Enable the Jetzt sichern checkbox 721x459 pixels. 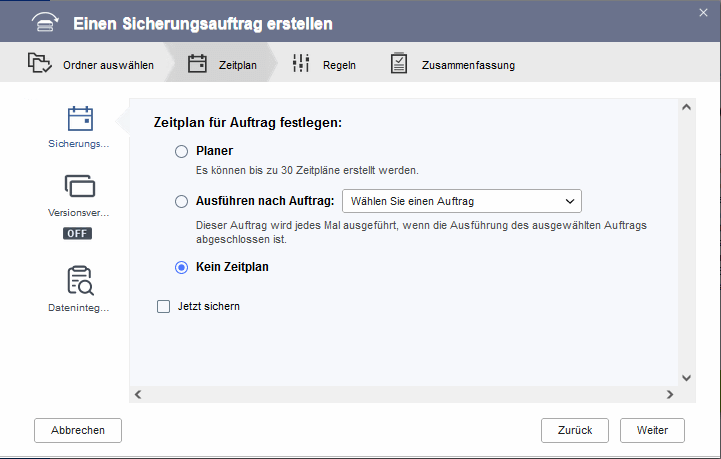[164, 307]
